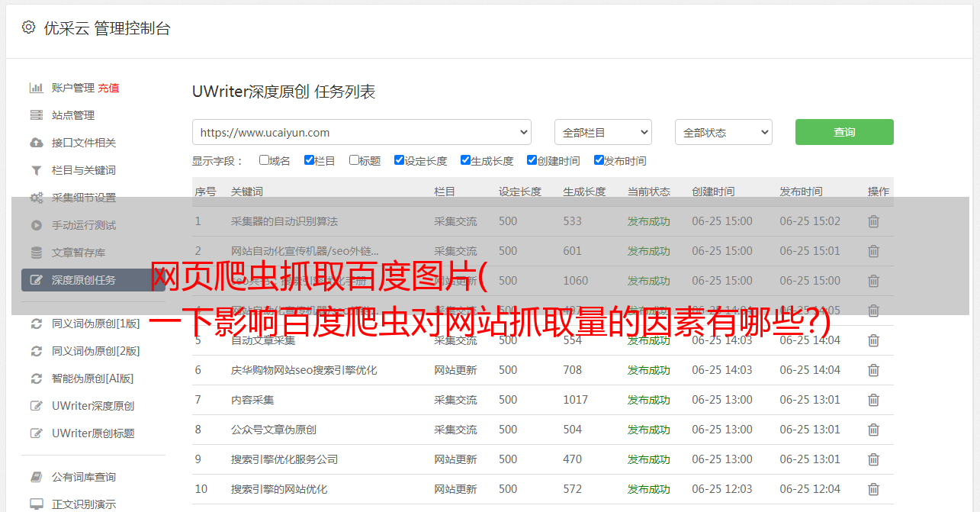This screenshot has height=512, width=980.
Task: Click the edit icon for UWriter深度原创
Action: 36,406
